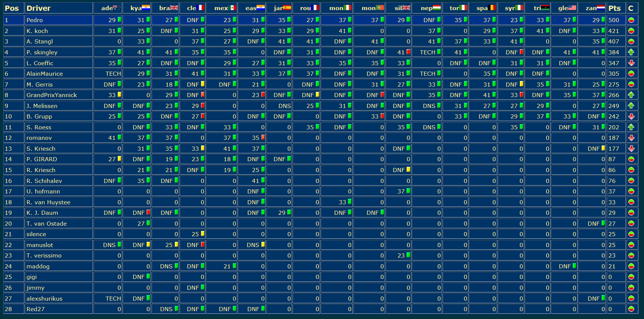Click the green up arrow in P. skingley's row
The width and height of the screenshot is (644, 319).
pos(631,52)
